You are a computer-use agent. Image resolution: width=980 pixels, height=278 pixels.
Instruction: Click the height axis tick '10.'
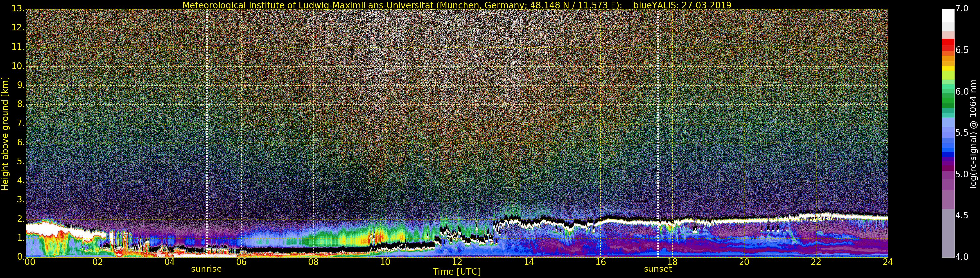point(18,66)
